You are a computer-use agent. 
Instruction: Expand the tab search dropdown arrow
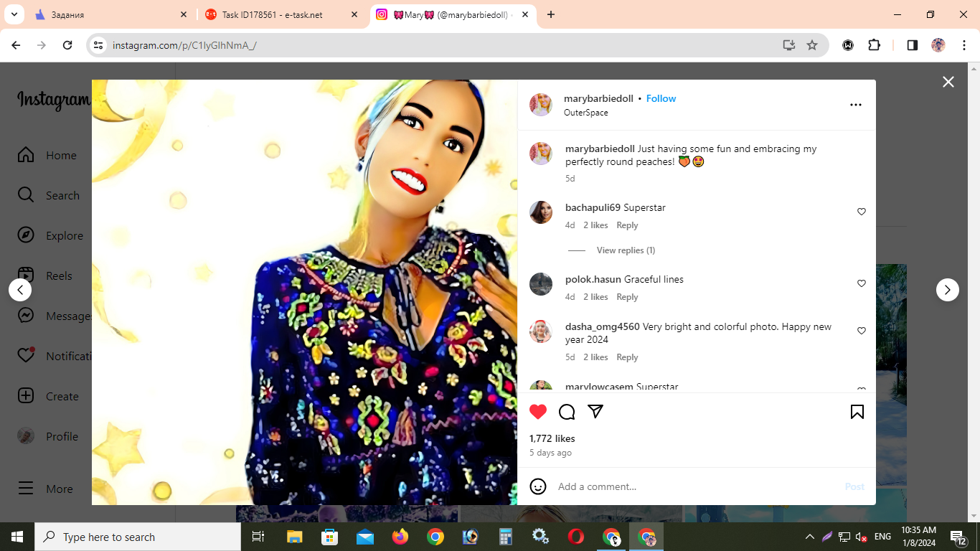coord(14,14)
